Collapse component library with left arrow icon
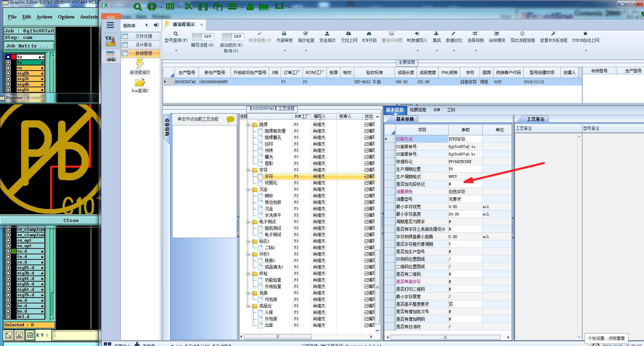This screenshot has width=644, height=346. click(x=146, y=25)
